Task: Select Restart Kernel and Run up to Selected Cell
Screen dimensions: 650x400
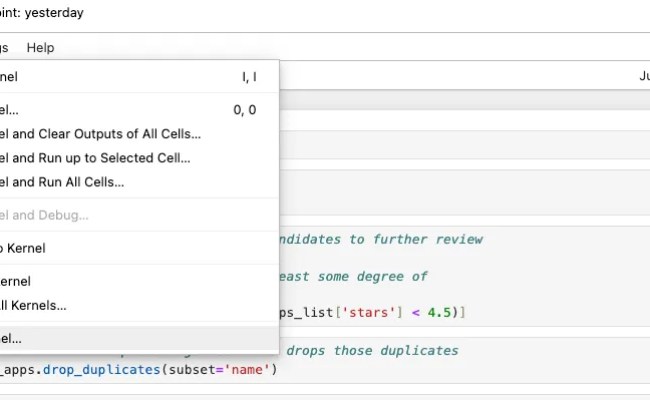Action: coord(139,158)
